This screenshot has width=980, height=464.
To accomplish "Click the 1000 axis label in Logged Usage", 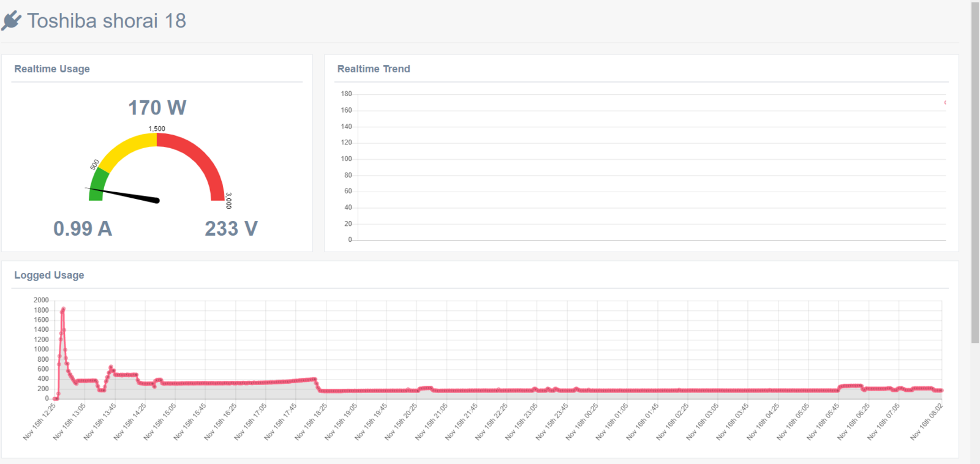I will (41, 349).
